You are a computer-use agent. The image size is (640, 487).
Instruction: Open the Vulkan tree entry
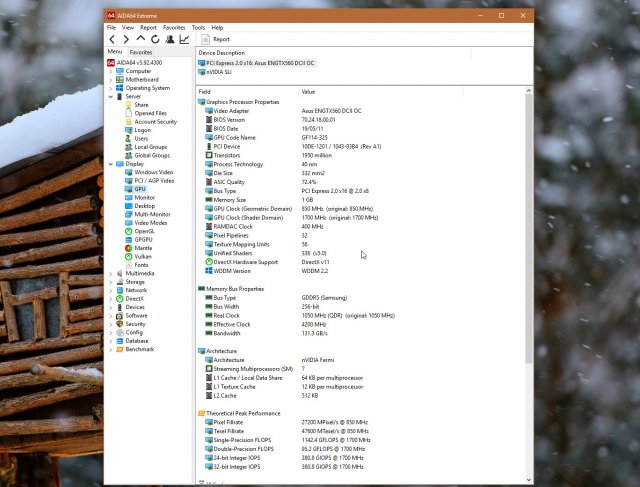(x=143, y=256)
